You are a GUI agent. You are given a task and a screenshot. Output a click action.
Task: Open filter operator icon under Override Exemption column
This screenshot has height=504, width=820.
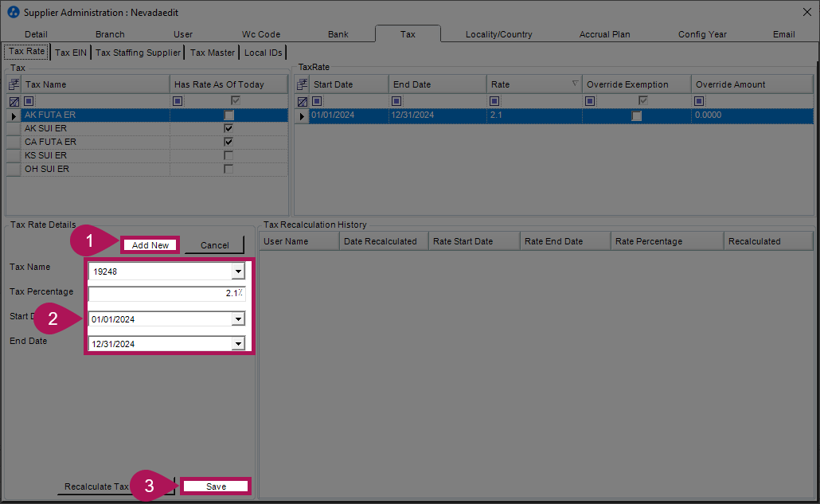[590, 101]
